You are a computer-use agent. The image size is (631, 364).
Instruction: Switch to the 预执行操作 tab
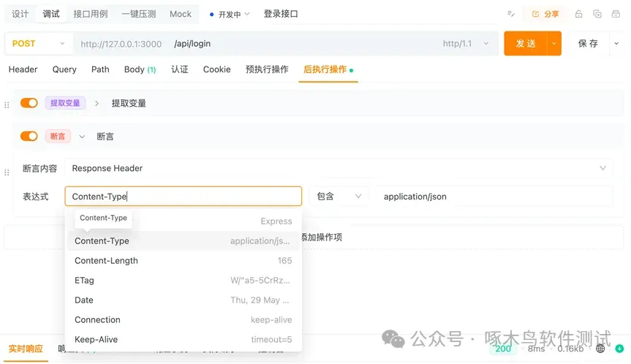(x=267, y=69)
